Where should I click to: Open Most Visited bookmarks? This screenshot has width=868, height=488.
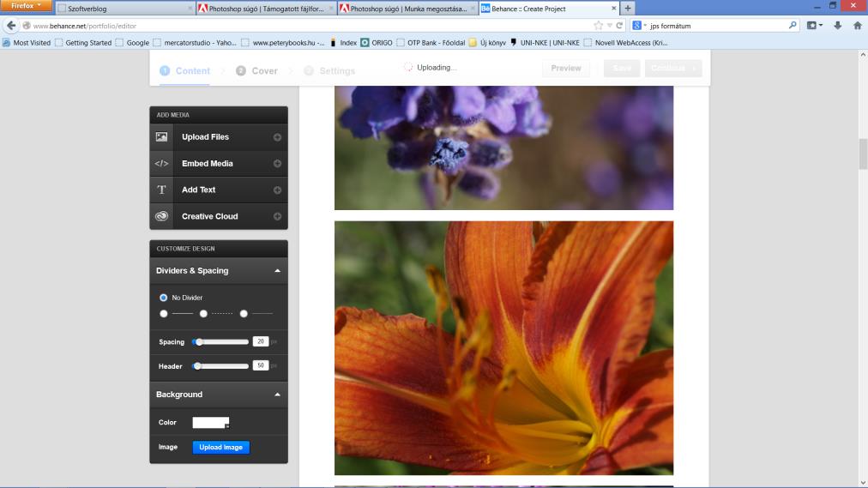(27, 43)
